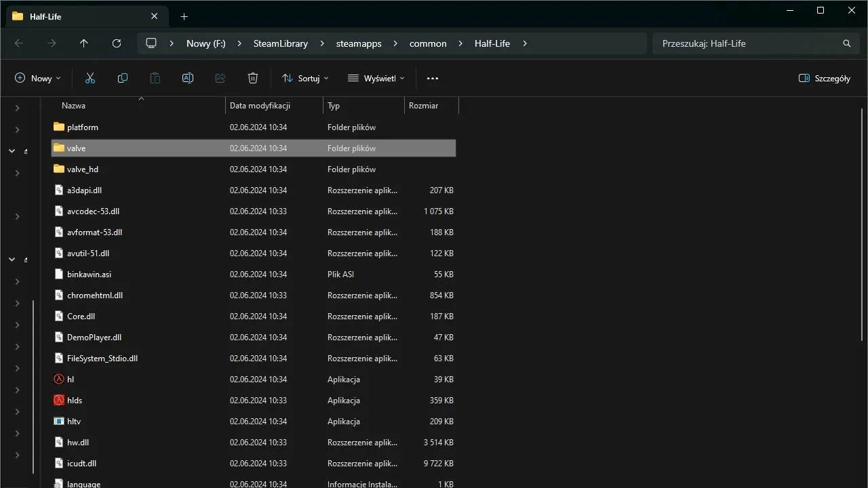The width and height of the screenshot is (868, 488).
Task: Select avformat-53.dll file name
Action: point(95,232)
